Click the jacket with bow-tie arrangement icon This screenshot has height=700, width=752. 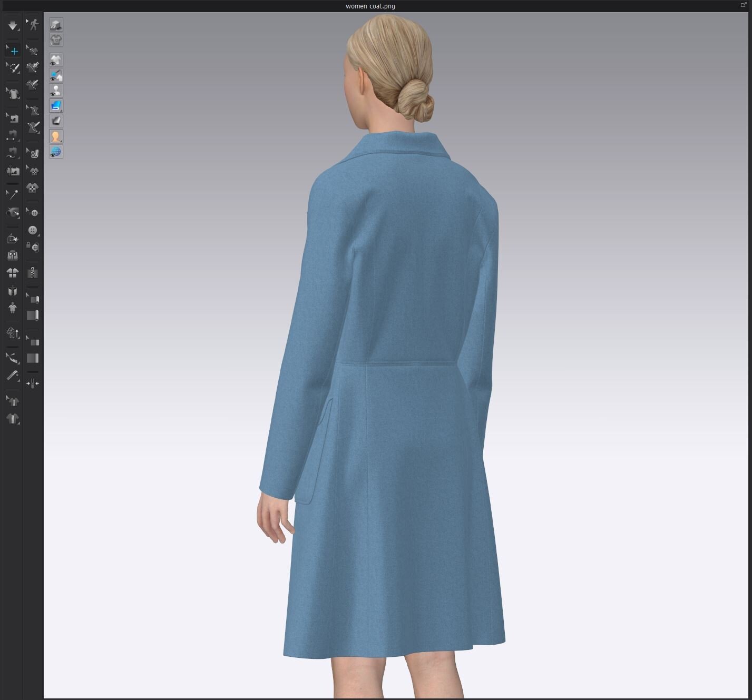(13, 255)
